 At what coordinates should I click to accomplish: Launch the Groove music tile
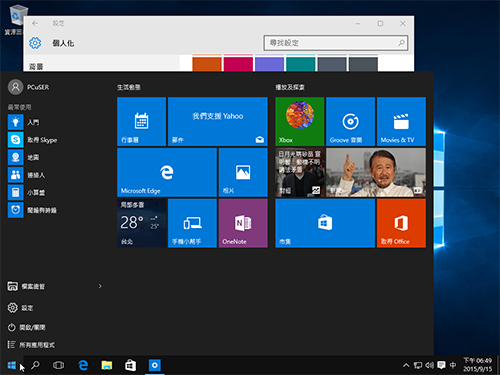pyautogui.click(x=350, y=122)
